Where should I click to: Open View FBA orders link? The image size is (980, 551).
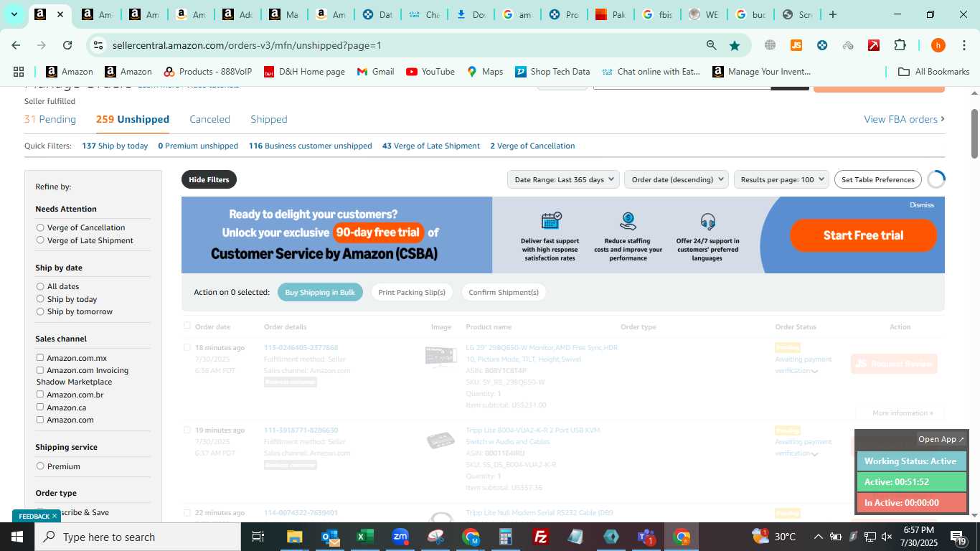(x=904, y=119)
